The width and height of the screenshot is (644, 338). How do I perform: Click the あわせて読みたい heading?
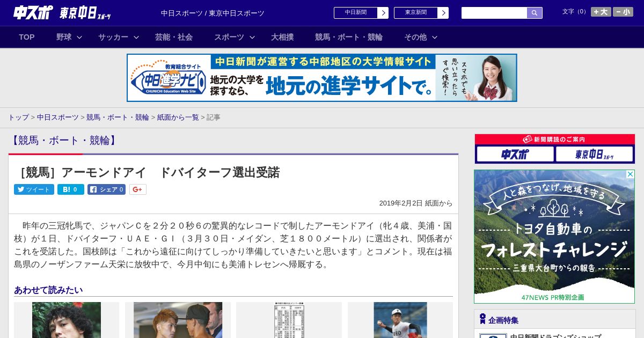[x=48, y=290]
